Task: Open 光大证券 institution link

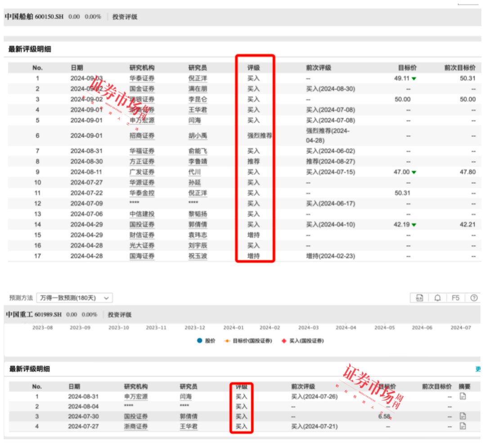Action: click(x=142, y=246)
